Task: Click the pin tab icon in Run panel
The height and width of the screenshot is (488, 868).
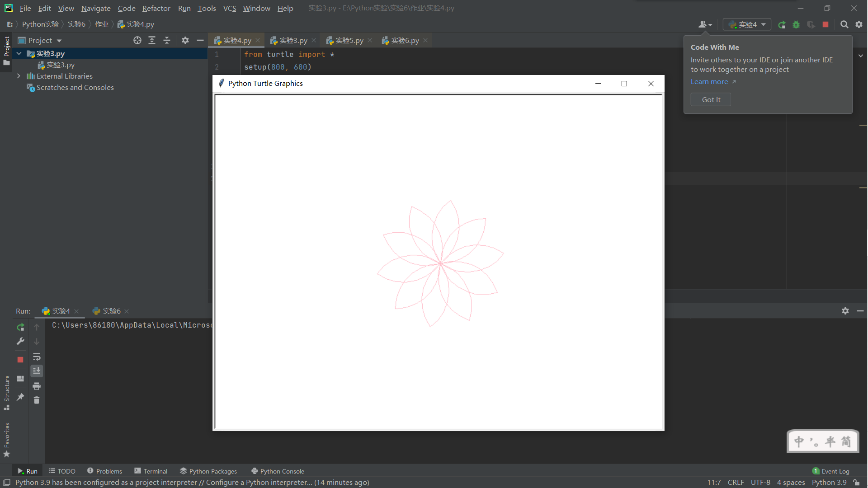Action: click(20, 397)
